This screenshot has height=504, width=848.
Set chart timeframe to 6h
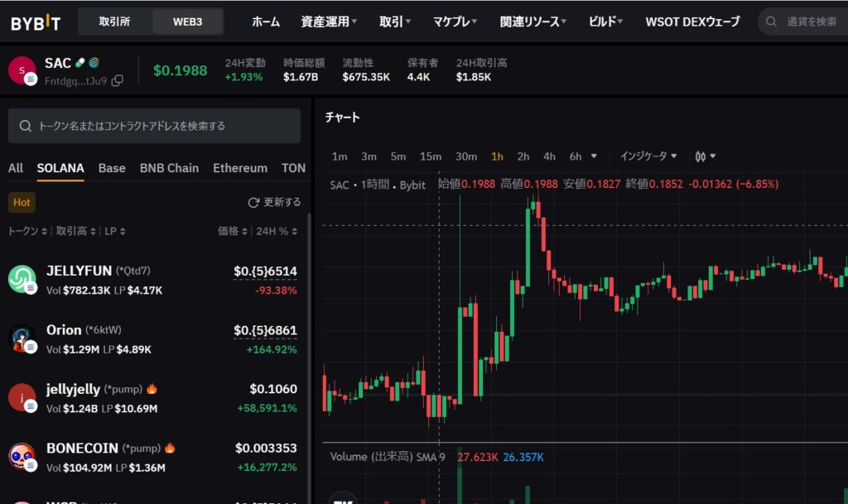(x=576, y=156)
